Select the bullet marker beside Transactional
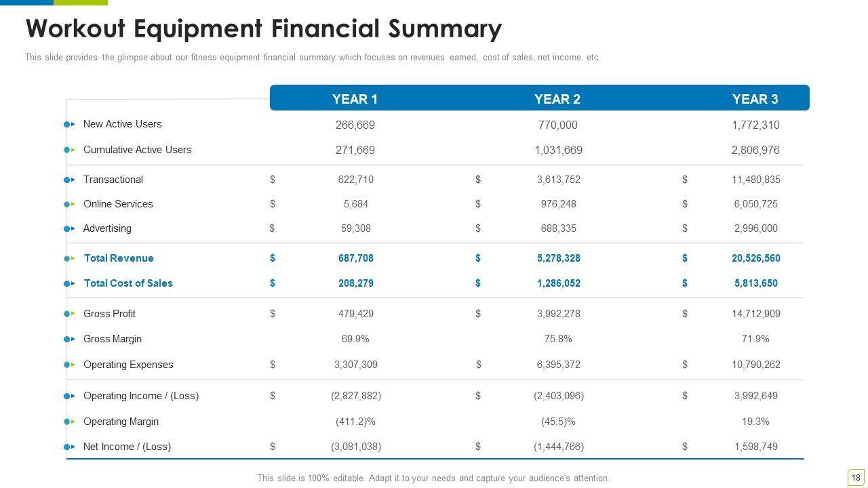The width and height of the screenshot is (868, 488). (x=69, y=180)
